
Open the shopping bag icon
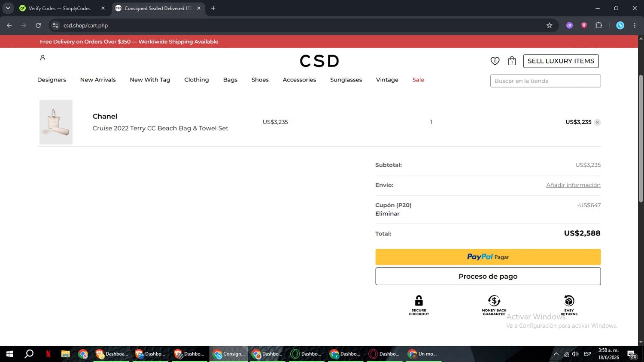click(x=512, y=61)
